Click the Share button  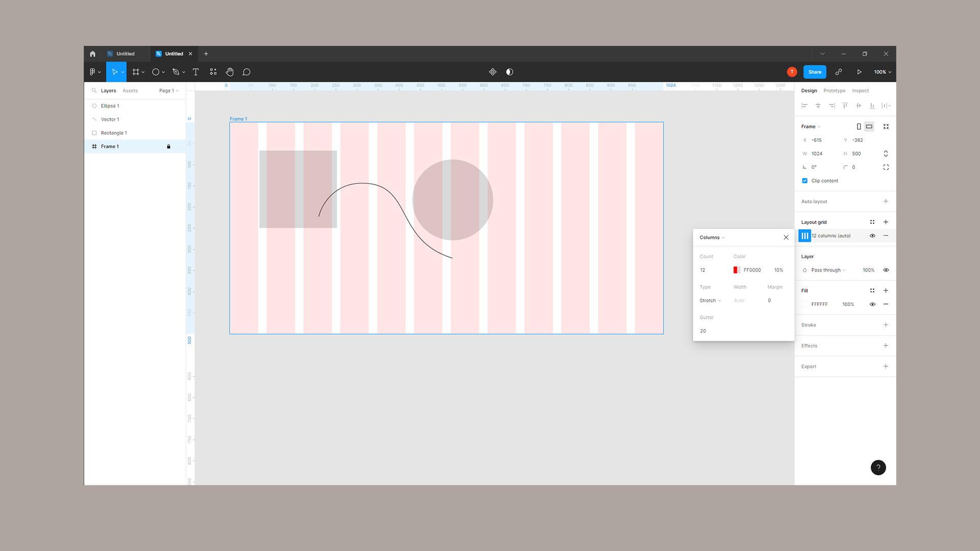815,72
